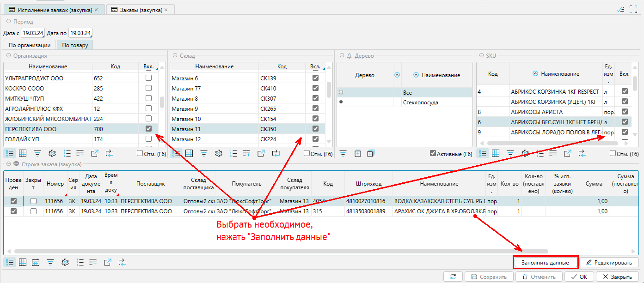Click the order lines horizontal scrollbar
Viewport: 644px width, 283px height.
pos(185,251)
